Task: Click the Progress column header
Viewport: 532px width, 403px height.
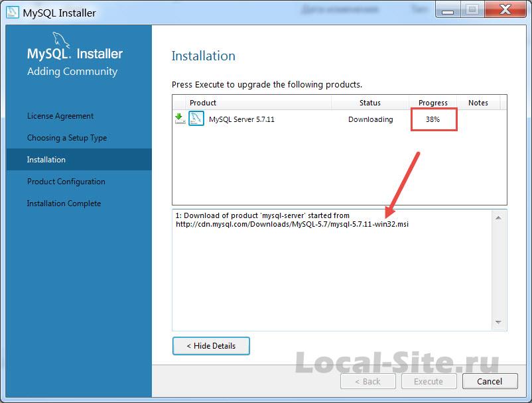Action: tap(433, 103)
